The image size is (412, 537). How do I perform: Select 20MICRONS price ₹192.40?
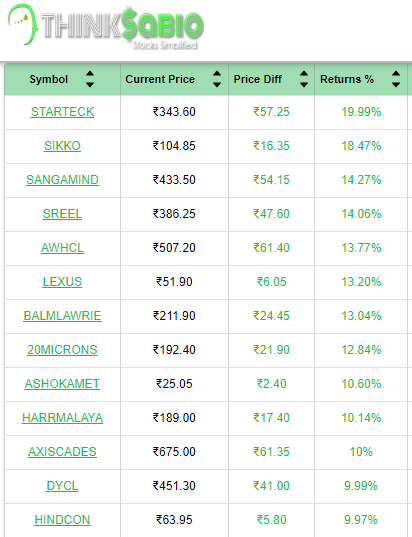click(174, 350)
